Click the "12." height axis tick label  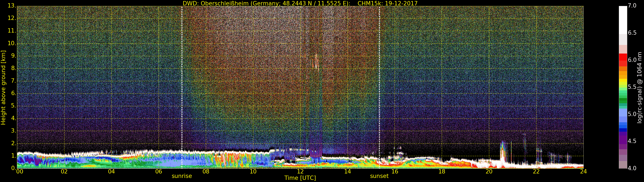click(x=12, y=18)
